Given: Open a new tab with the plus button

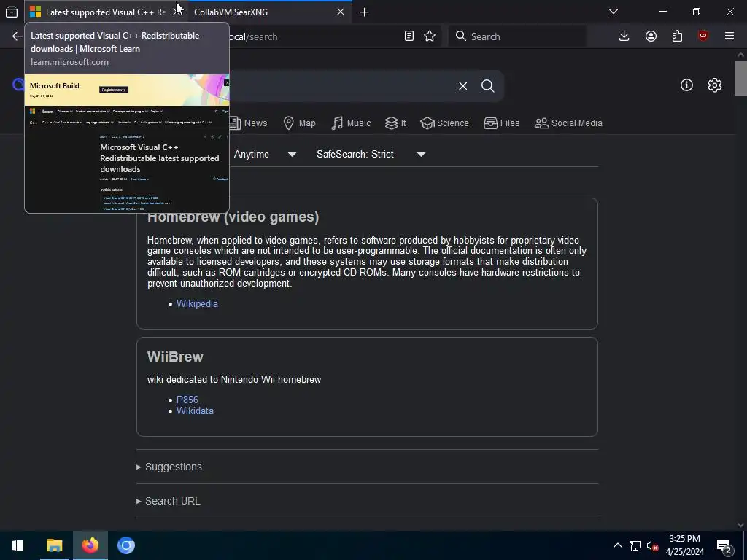Looking at the screenshot, I should [365, 12].
